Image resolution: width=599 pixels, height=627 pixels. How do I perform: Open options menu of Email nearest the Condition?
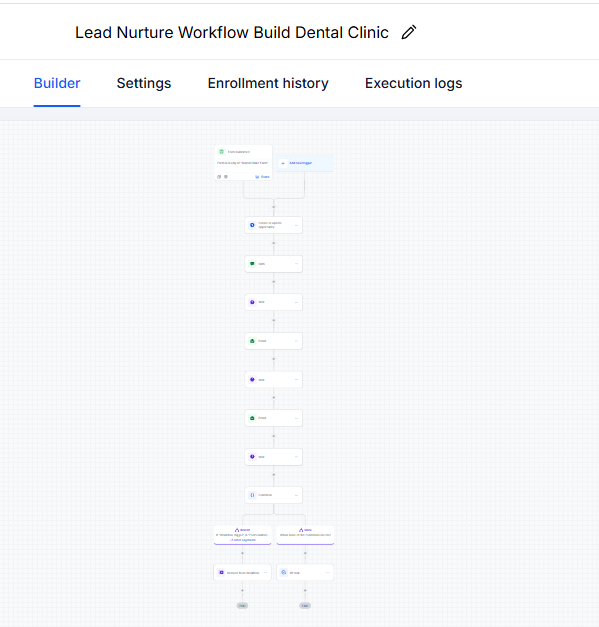[296, 418]
